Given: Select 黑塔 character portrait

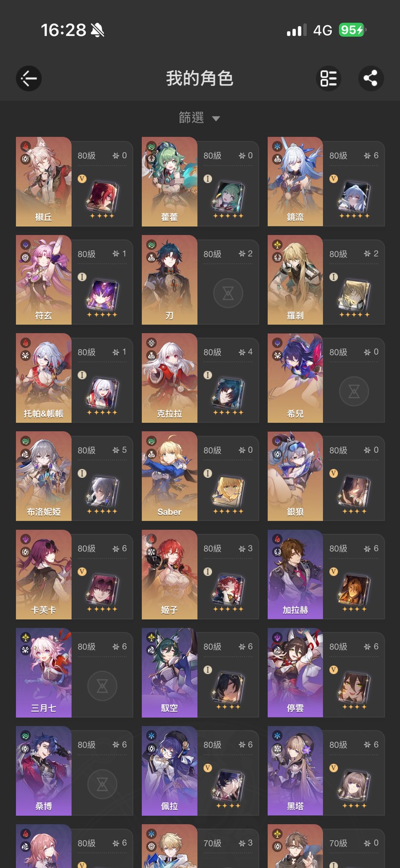Looking at the screenshot, I should (x=295, y=771).
